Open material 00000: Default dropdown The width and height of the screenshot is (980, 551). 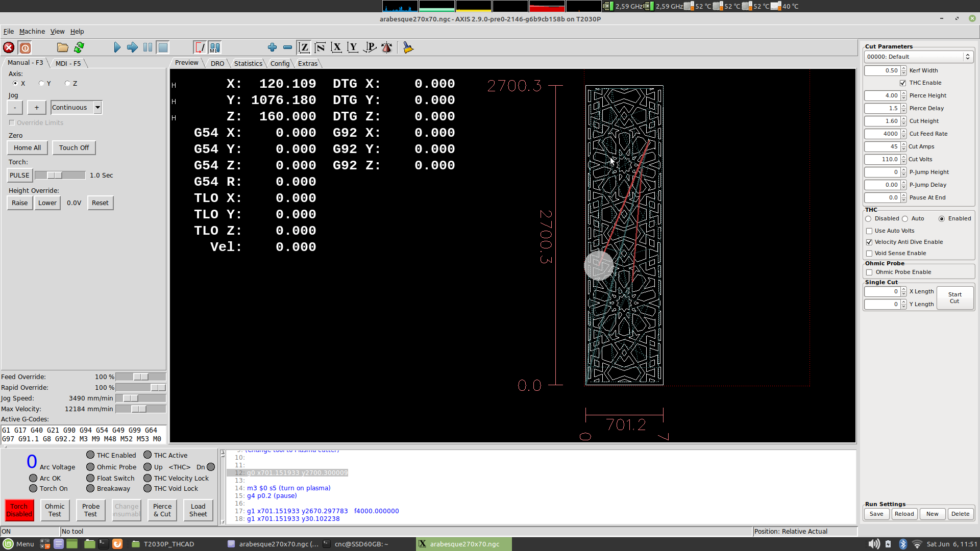(919, 57)
